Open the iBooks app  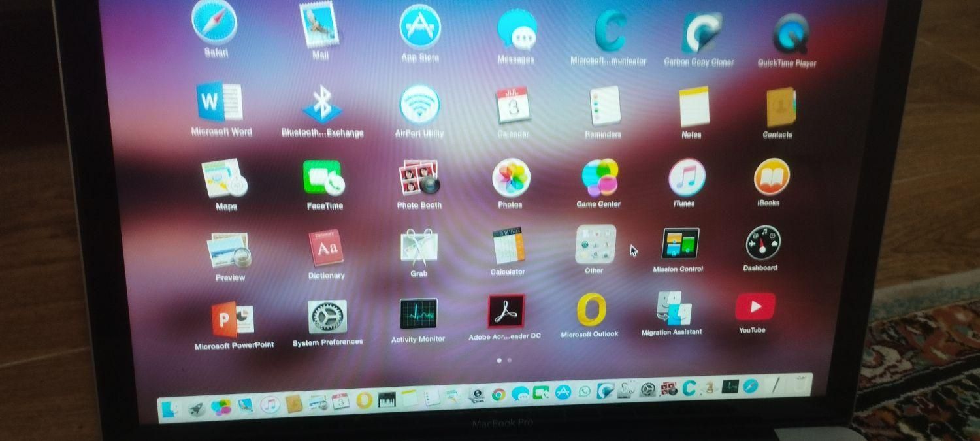coord(772,176)
